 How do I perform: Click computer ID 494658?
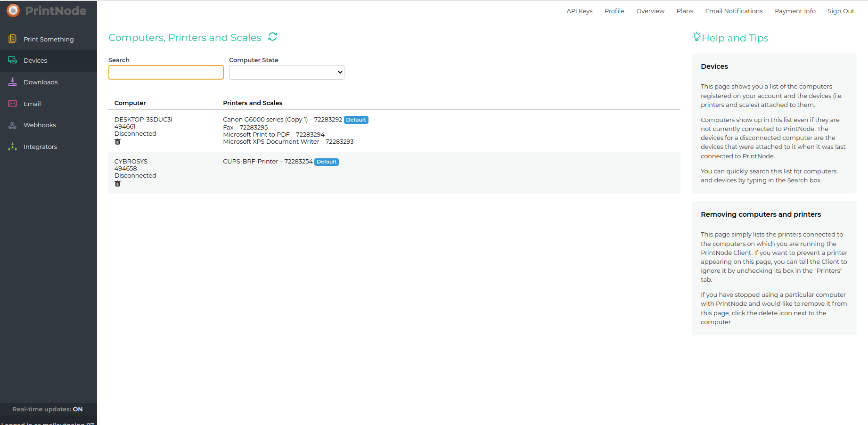pos(126,169)
